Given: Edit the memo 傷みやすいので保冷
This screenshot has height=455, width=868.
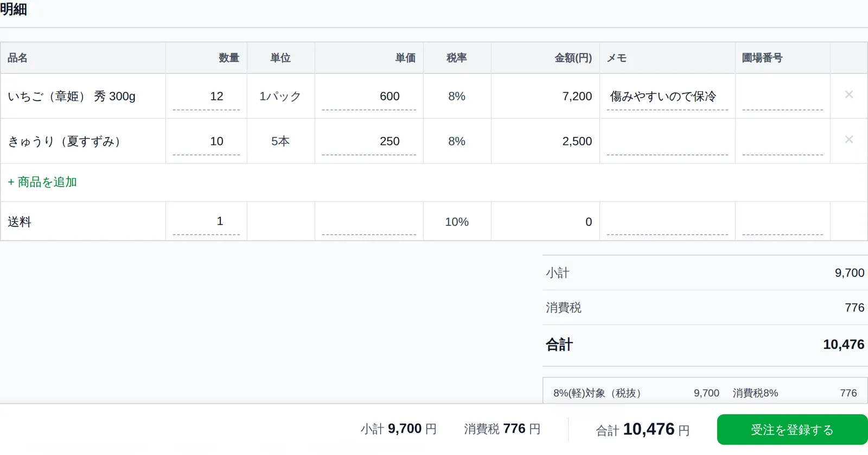Looking at the screenshot, I should pyautogui.click(x=667, y=97).
